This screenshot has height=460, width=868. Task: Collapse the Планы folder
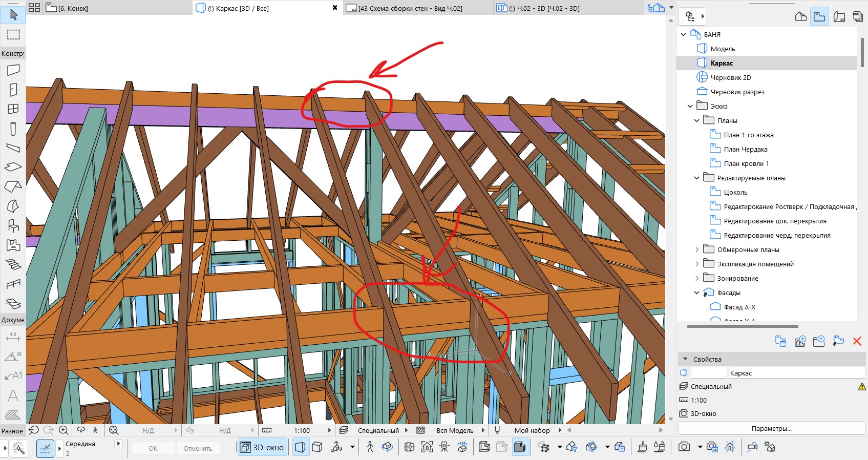coord(696,121)
